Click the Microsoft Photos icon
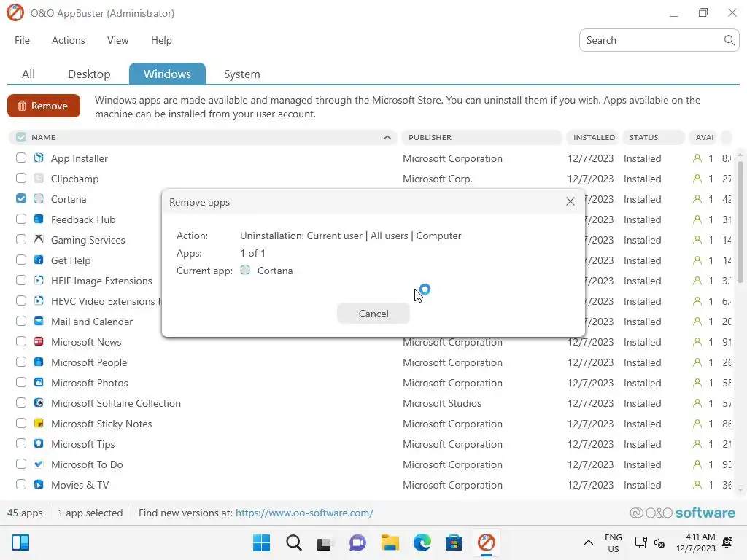The height and width of the screenshot is (560, 747). tap(39, 382)
